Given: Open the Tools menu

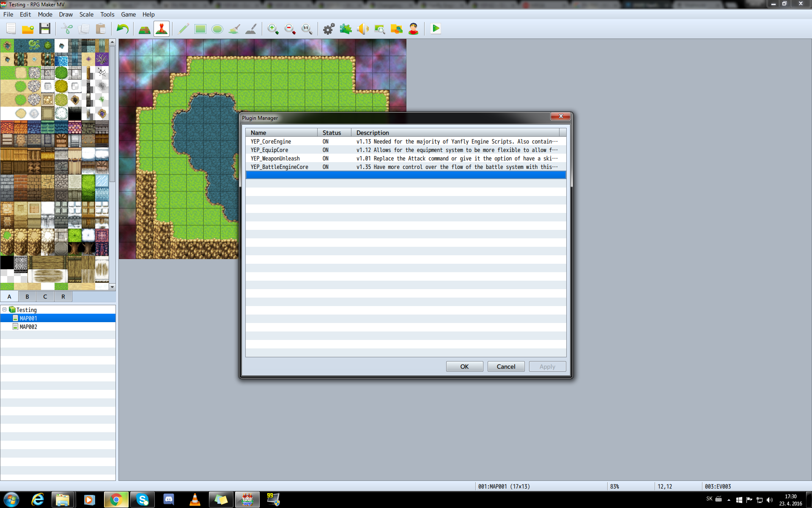Looking at the screenshot, I should click(107, 14).
